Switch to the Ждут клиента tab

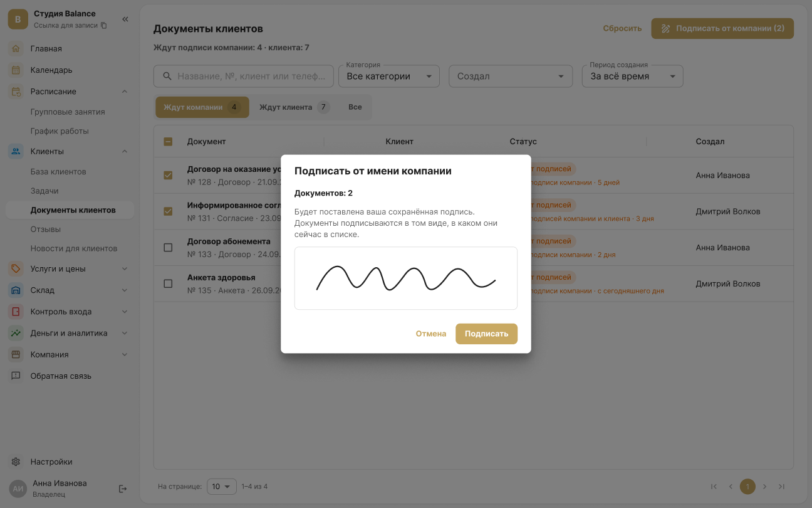(294, 107)
